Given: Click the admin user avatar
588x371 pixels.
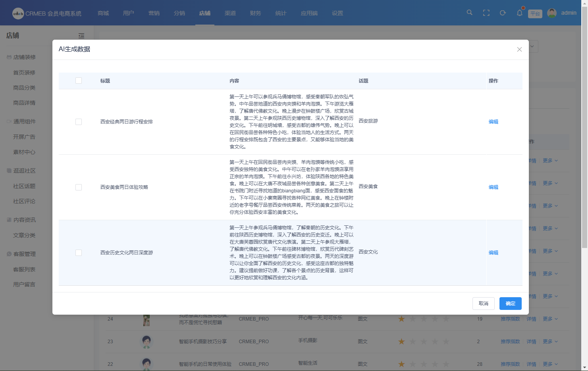Looking at the screenshot, I should pyautogui.click(x=552, y=13).
